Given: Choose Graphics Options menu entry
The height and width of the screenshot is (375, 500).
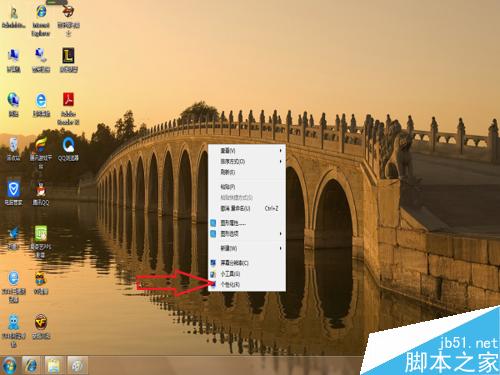Looking at the screenshot, I should (247, 234).
